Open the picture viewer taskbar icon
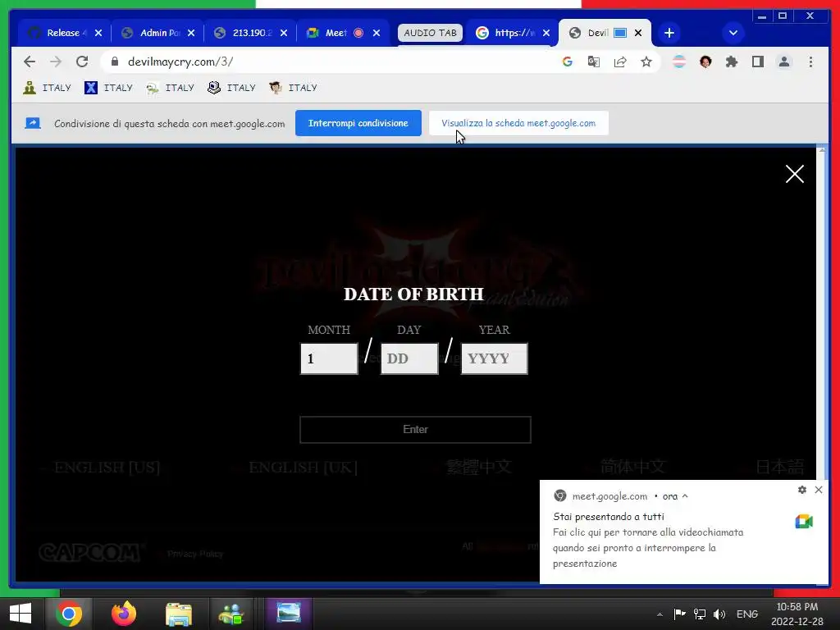The image size is (840, 630). (x=288, y=614)
